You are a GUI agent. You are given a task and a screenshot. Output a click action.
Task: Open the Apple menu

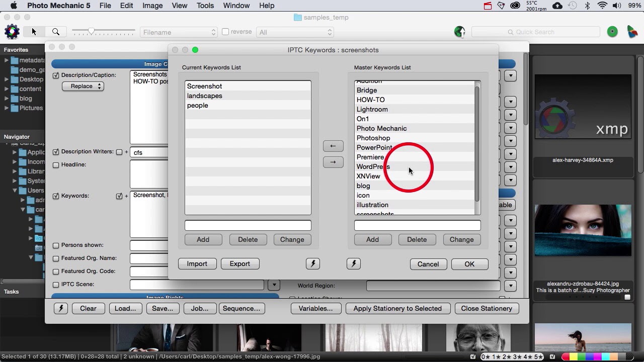[x=14, y=6]
